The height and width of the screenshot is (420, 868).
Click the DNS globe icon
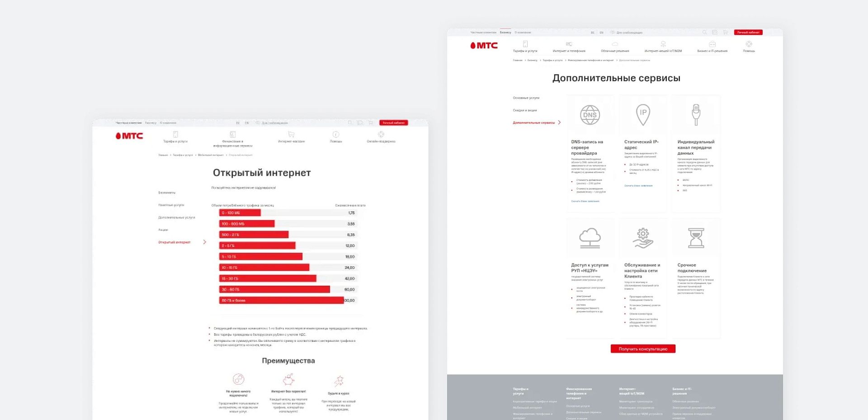[590, 115]
